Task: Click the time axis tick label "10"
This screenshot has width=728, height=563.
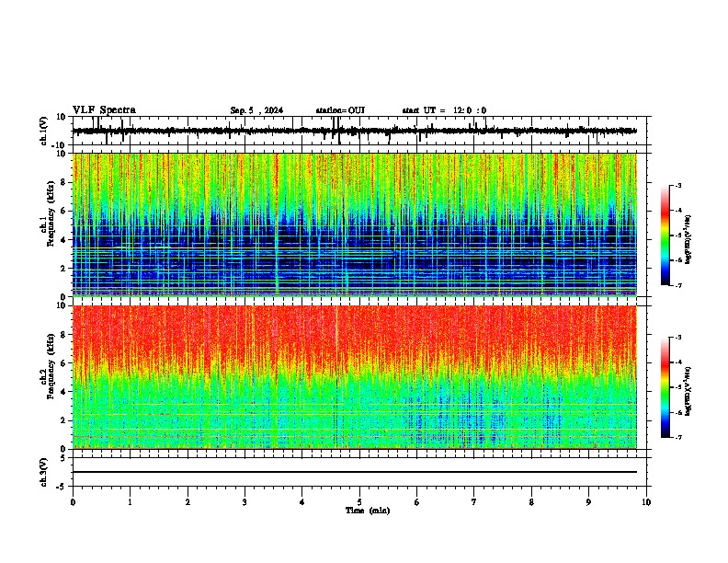Action: pyautogui.click(x=646, y=502)
